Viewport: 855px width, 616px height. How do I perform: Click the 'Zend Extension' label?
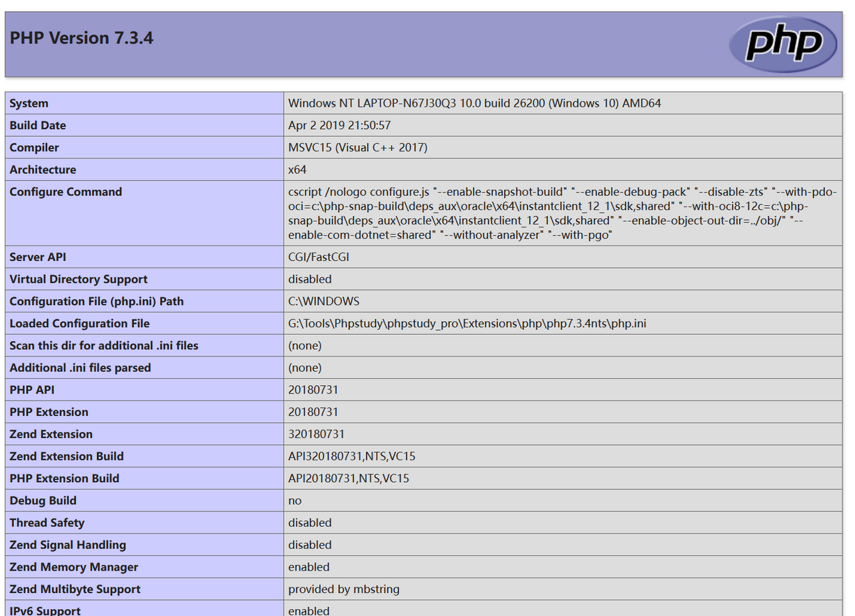[x=51, y=434]
